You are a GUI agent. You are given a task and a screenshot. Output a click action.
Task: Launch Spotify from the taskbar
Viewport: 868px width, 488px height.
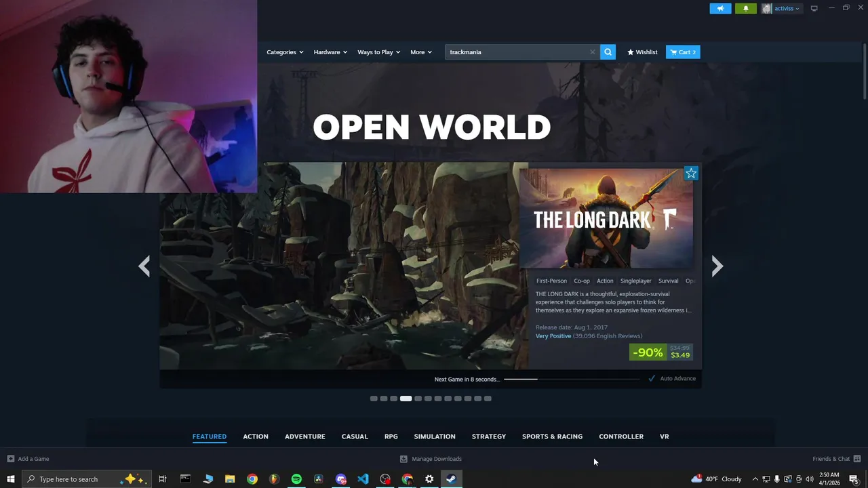[x=296, y=479]
